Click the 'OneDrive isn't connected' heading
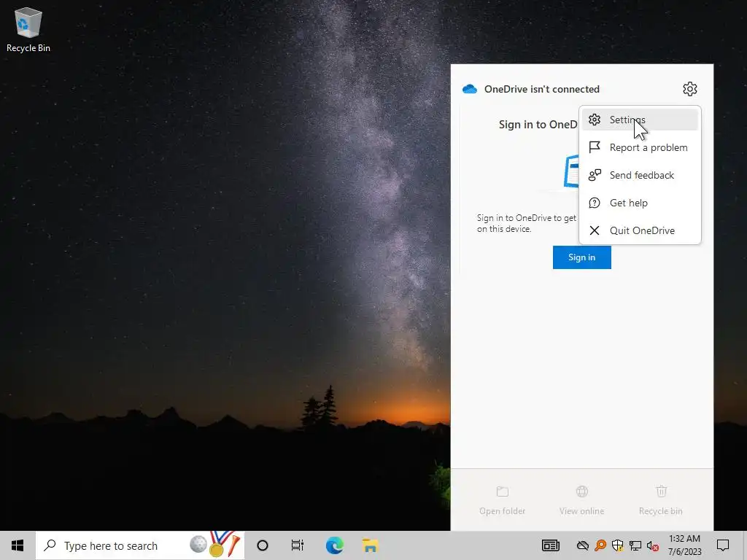Viewport: 747px width, 560px height. (x=542, y=89)
